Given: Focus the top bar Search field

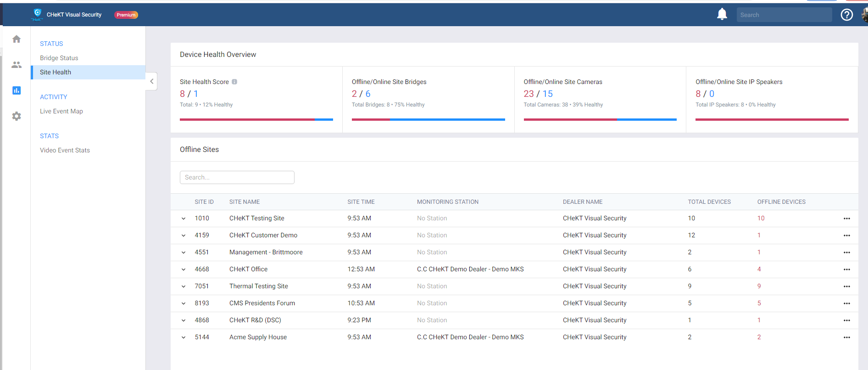Looking at the screenshot, I should coord(784,15).
